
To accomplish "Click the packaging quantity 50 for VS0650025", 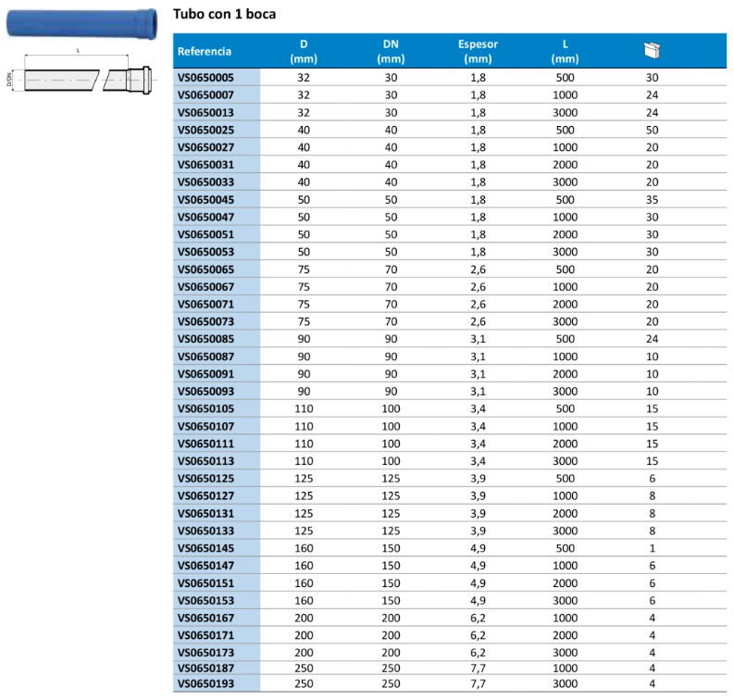I will (652, 130).
